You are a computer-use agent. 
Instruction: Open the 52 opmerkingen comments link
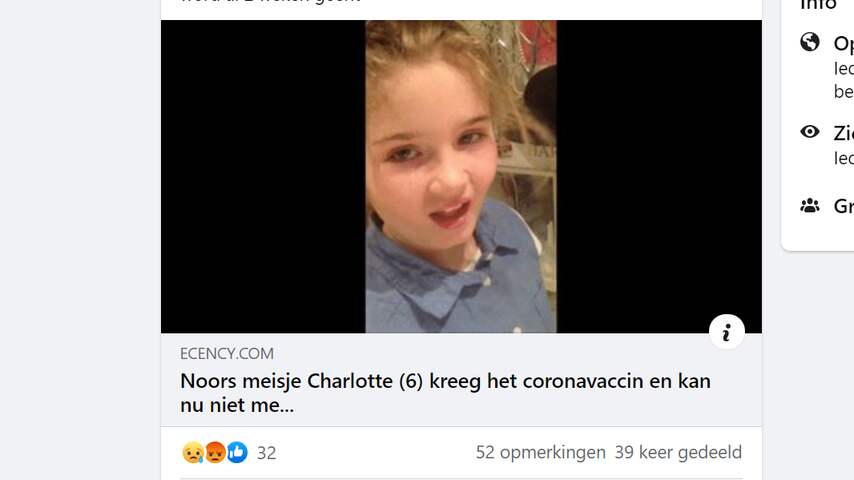(540, 452)
